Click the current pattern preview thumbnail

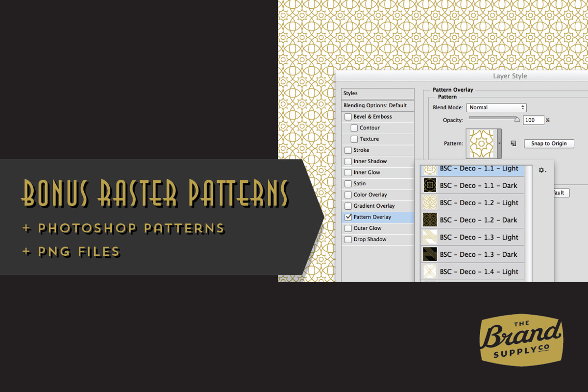(x=482, y=144)
